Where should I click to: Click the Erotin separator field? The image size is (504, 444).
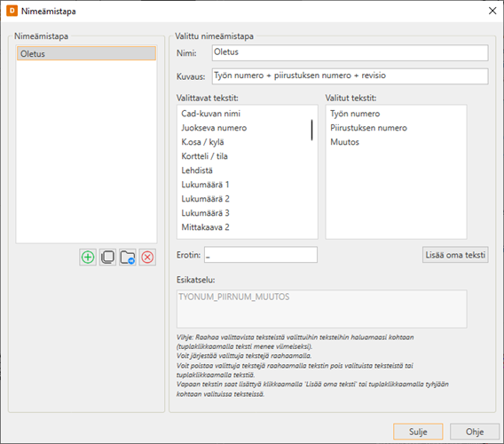261,255
